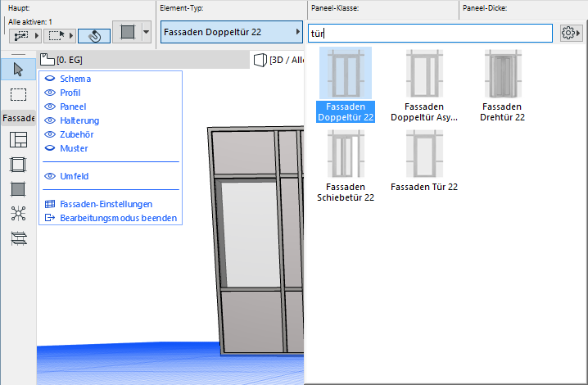Open Fassaden-Einstellungen
This screenshot has width=588, height=385.
[106, 204]
